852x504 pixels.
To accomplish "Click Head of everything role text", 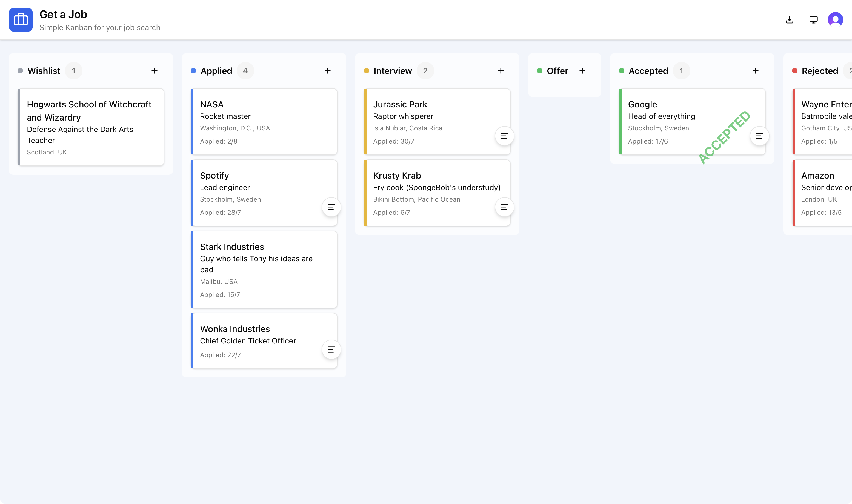I will 662,116.
